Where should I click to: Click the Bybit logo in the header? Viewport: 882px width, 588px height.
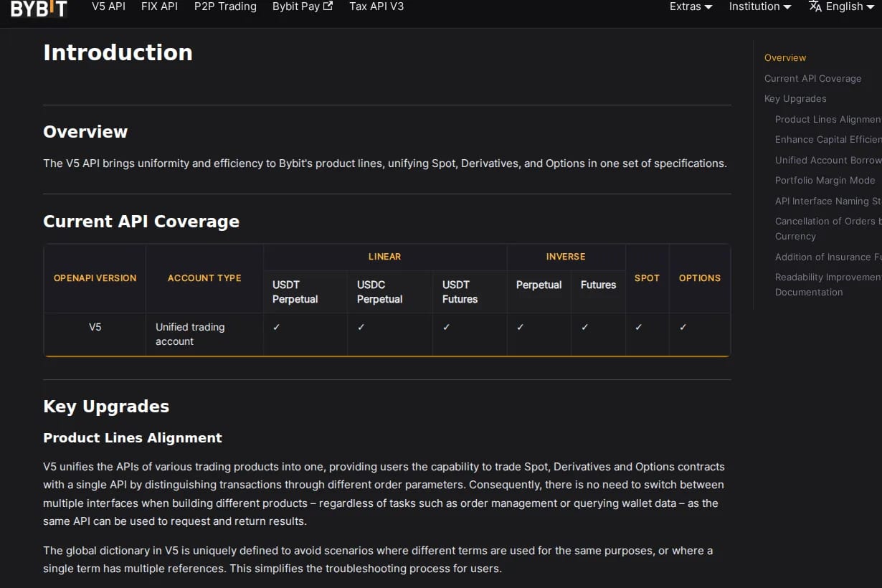coord(39,7)
